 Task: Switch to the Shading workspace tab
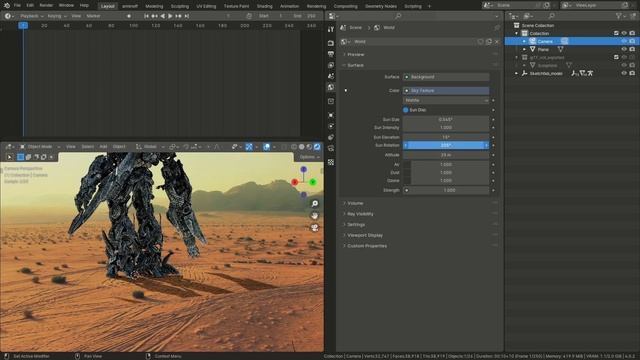(x=264, y=6)
